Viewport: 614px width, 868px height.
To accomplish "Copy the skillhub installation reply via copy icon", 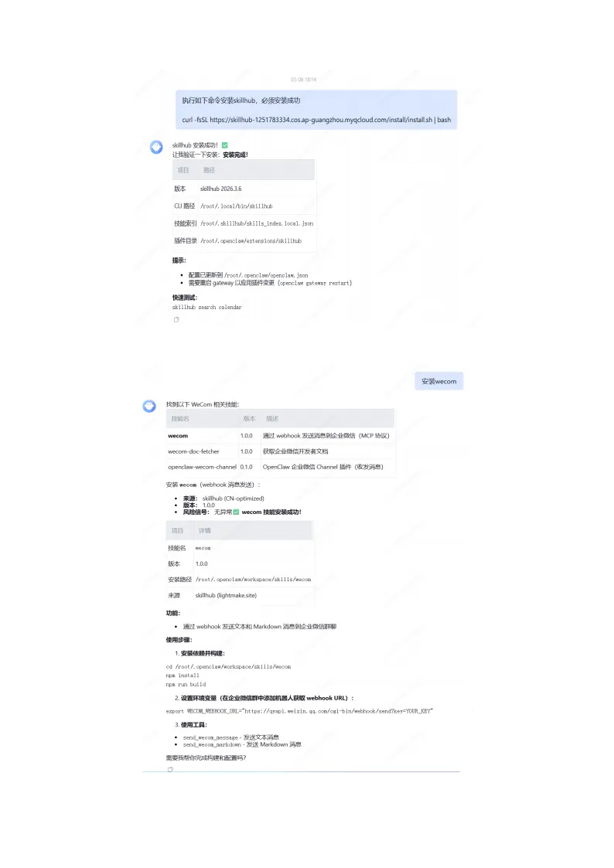I will click(x=176, y=319).
